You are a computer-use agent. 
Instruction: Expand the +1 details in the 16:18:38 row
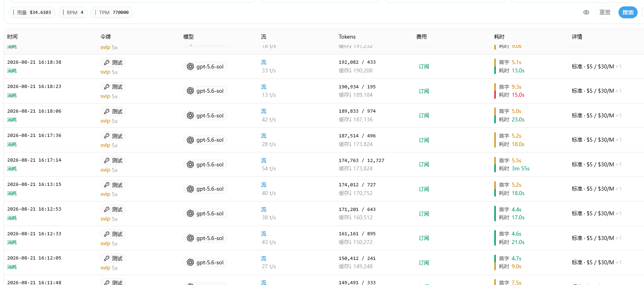(619, 66)
